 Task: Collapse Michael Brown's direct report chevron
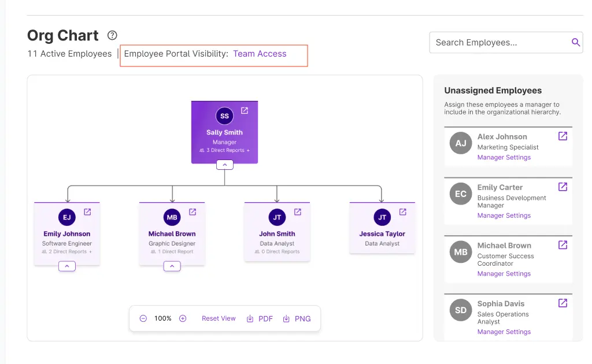coord(172,266)
